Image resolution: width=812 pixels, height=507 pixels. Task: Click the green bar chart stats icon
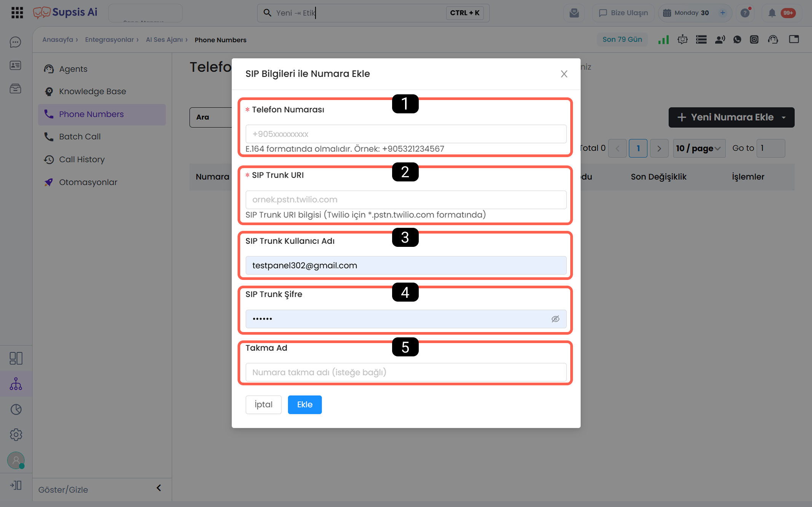pyautogui.click(x=664, y=40)
